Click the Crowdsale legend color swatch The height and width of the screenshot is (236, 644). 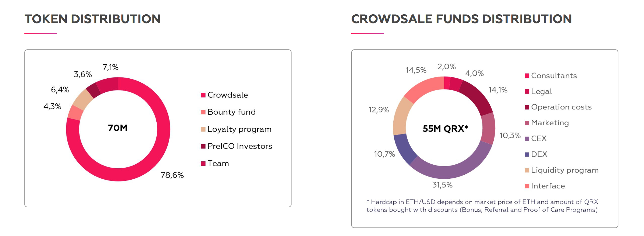tap(203, 95)
